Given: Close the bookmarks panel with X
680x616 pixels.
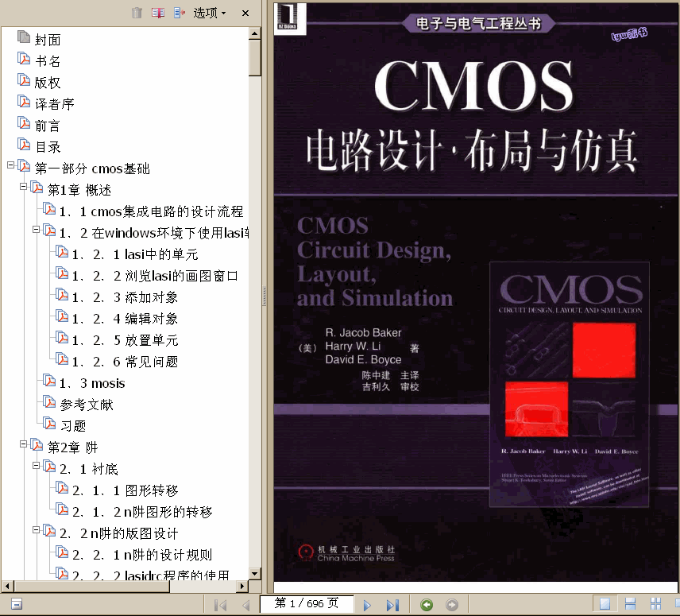Looking at the screenshot, I should [245, 13].
